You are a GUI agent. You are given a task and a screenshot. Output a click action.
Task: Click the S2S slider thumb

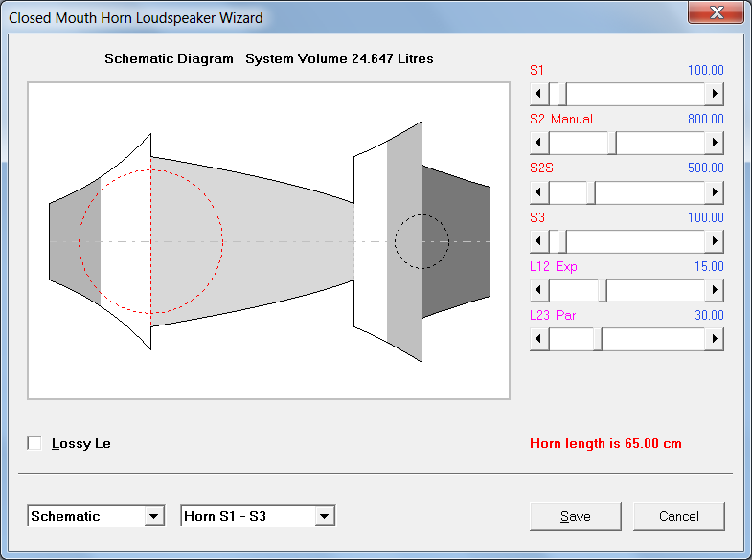pyautogui.click(x=591, y=192)
